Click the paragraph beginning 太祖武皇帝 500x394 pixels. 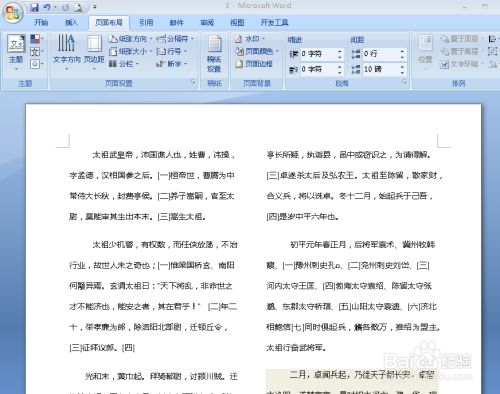tap(152, 186)
